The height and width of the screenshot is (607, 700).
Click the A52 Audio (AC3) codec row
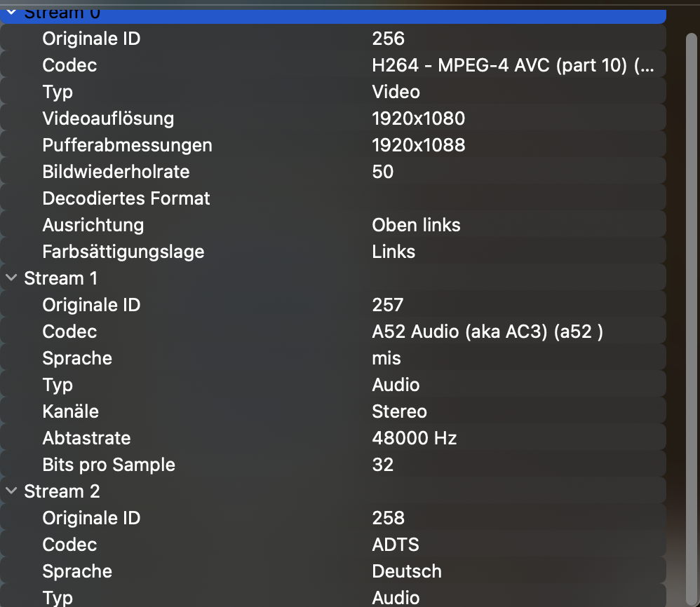[x=333, y=332]
